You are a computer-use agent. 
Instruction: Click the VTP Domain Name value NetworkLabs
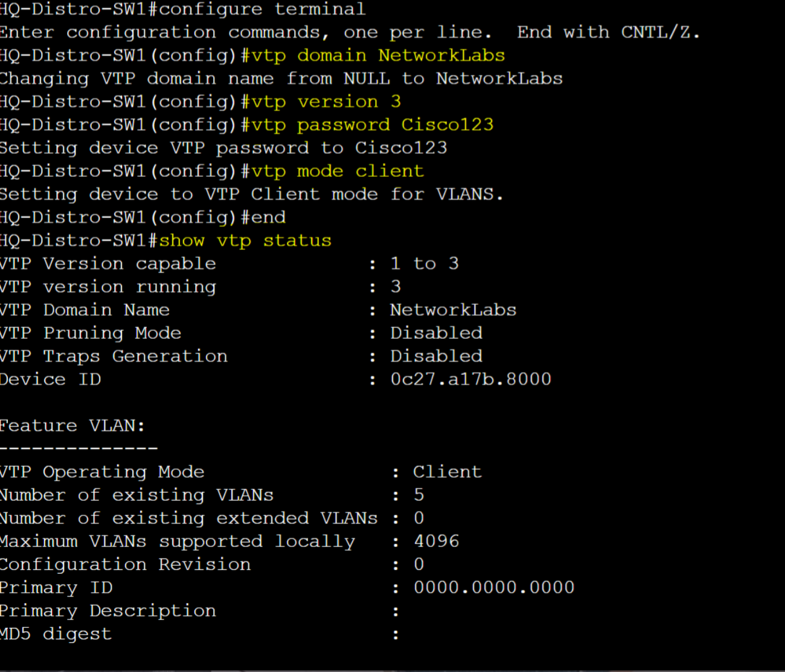453,310
